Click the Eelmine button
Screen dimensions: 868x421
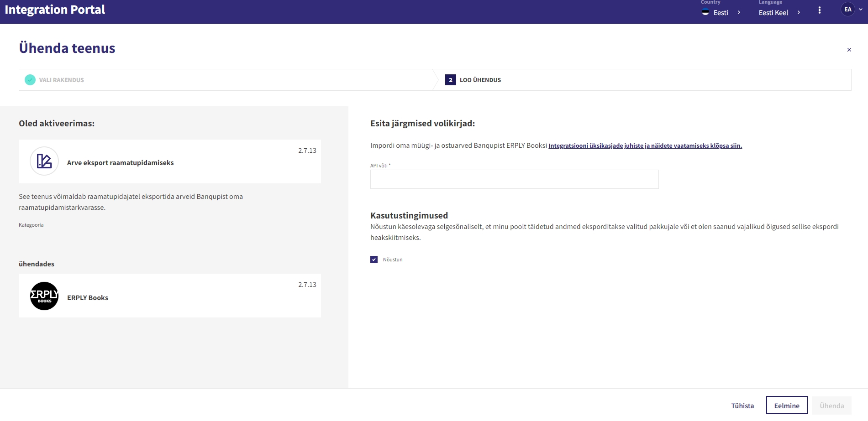click(787, 405)
